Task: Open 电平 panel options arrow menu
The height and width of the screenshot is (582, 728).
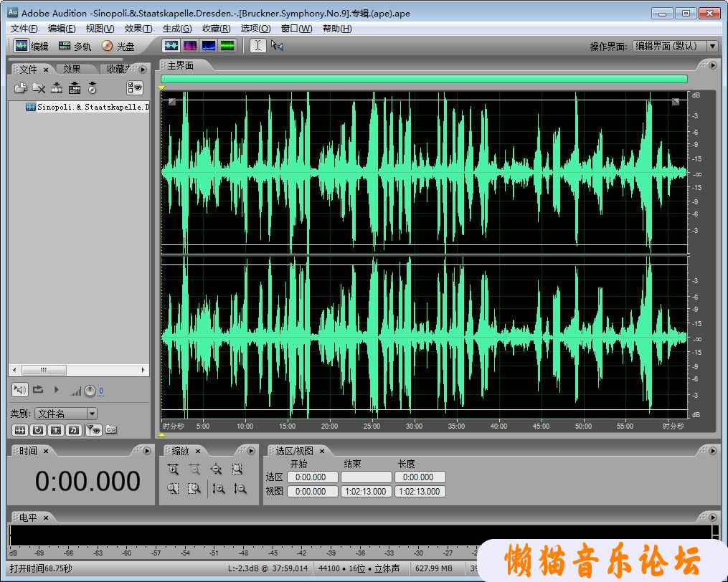Action: coord(713,517)
